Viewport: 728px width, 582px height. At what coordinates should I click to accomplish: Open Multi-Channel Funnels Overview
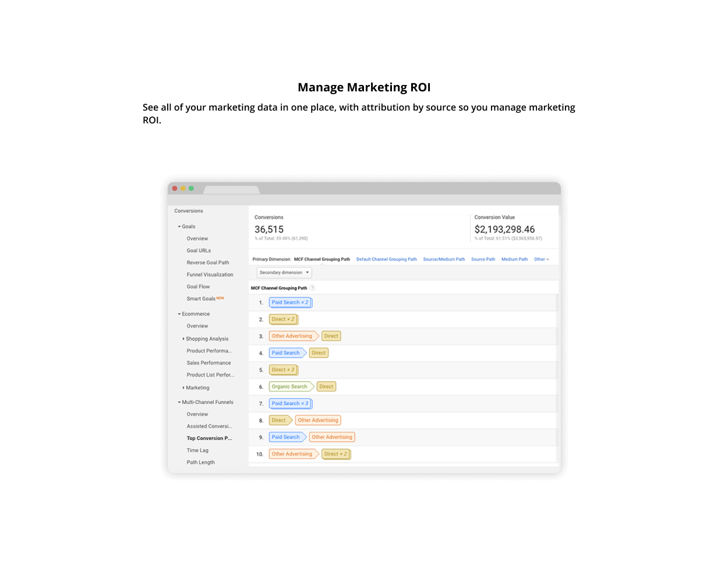pos(197,414)
